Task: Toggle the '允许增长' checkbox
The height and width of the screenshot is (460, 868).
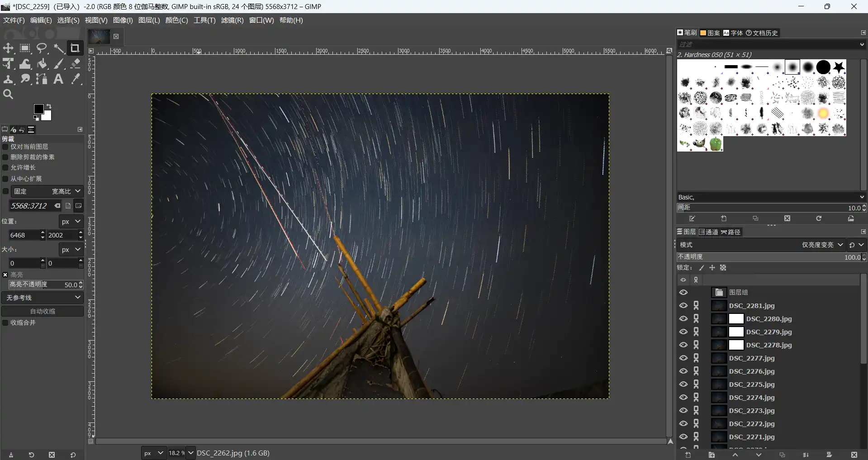Action: 6,167
